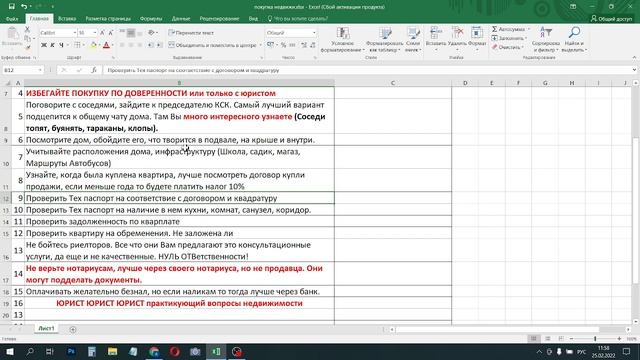Switch to Page Break Preview in status bar
Screen dimensions: 640x360
(x=561, y=339)
